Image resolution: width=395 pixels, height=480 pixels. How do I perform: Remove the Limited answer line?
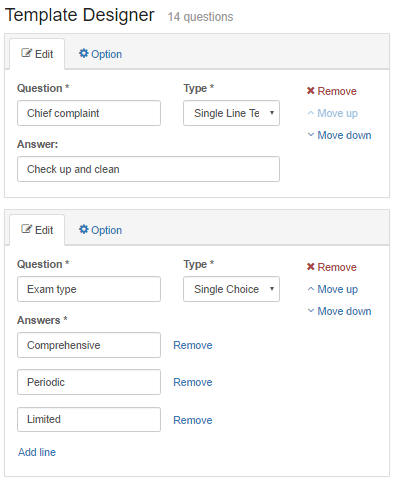pyautogui.click(x=193, y=420)
